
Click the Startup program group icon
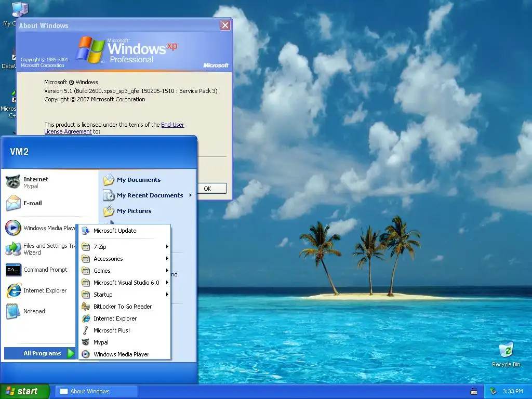click(x=86, y=295)
